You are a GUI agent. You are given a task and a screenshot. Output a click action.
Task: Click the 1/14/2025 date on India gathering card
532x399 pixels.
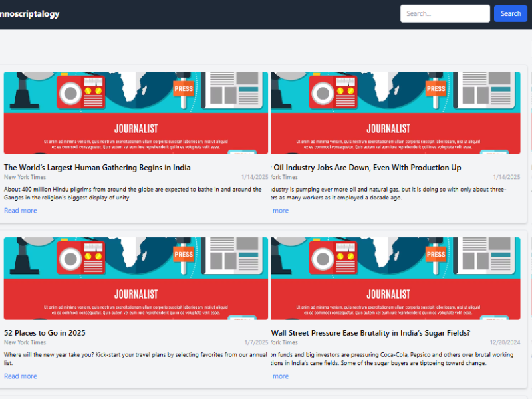(x=255, y=178)
